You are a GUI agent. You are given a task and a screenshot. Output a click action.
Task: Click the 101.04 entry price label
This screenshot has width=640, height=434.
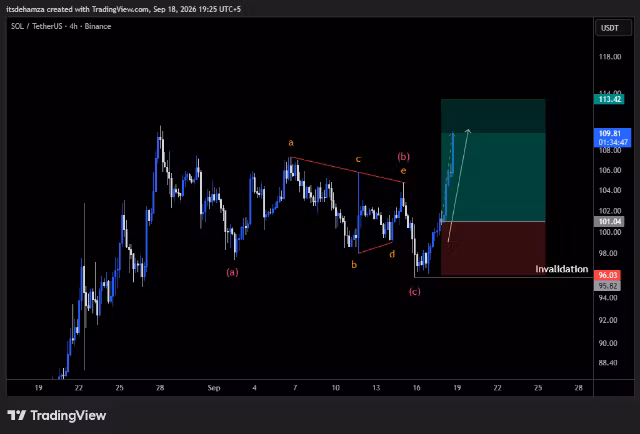pos(609,222)
